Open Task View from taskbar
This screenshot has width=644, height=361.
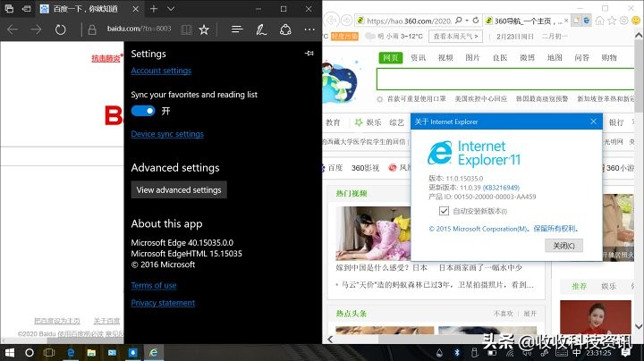(x=49, y=353)
